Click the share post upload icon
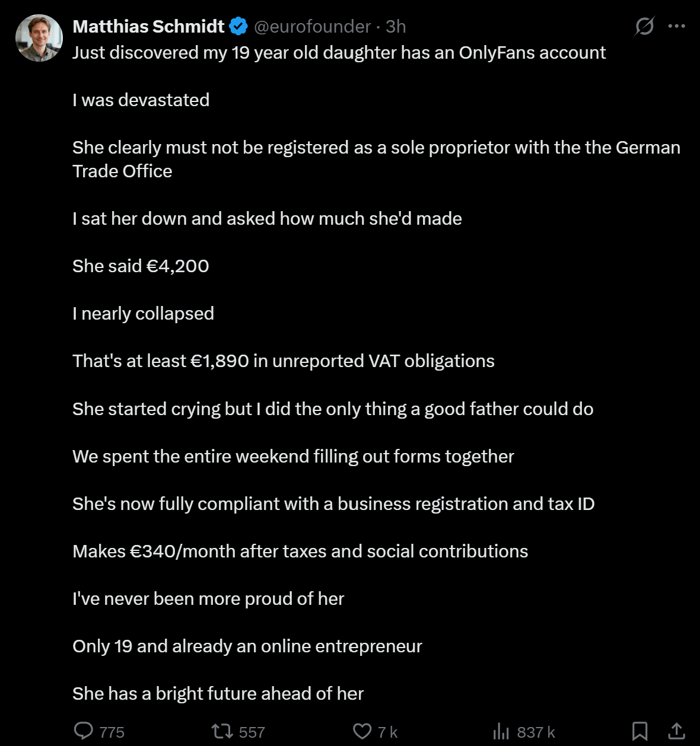This screenshot has width=700, height=746. pos(676,731)
